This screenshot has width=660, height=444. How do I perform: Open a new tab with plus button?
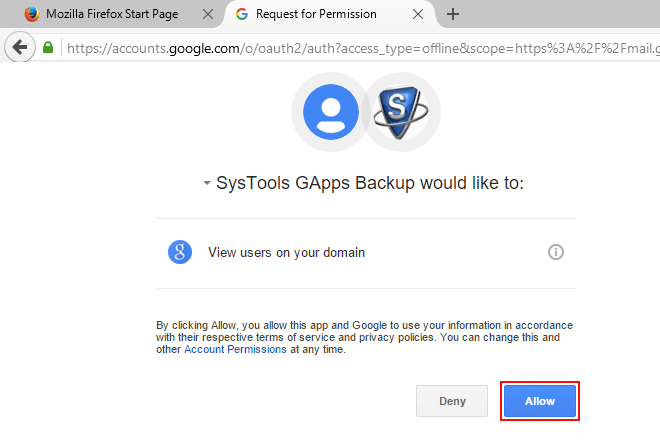453,14
